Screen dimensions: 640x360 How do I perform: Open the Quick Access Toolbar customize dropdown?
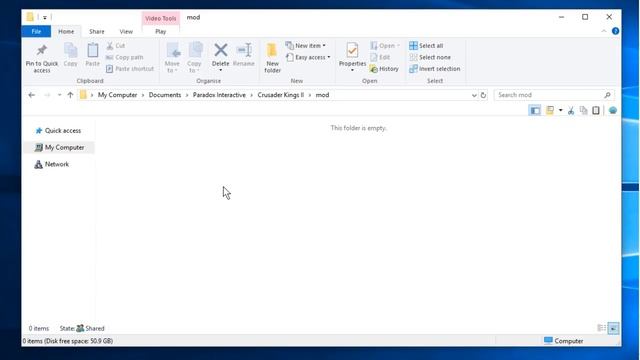tap(45, 18)
